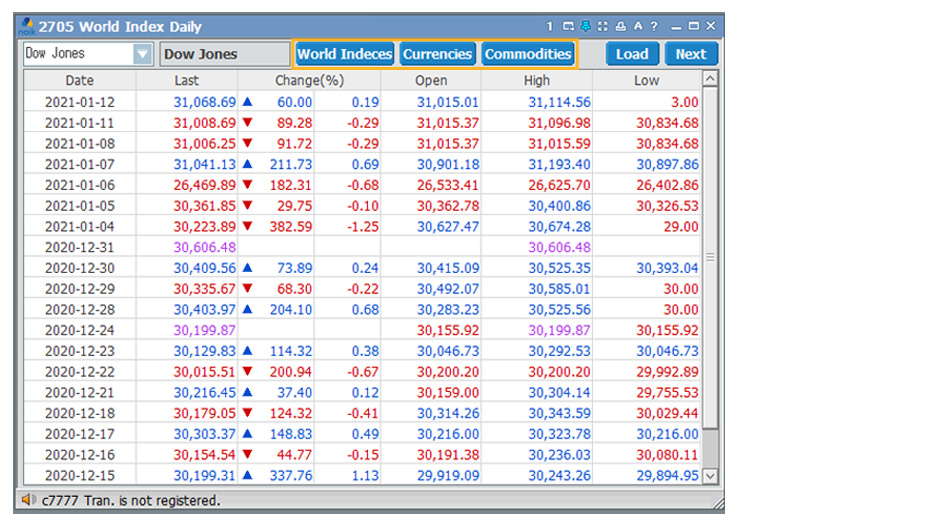This screenshot has height=526, width=934.
Task: Click the Change(%) column header
Action: (x=309, y=80)
